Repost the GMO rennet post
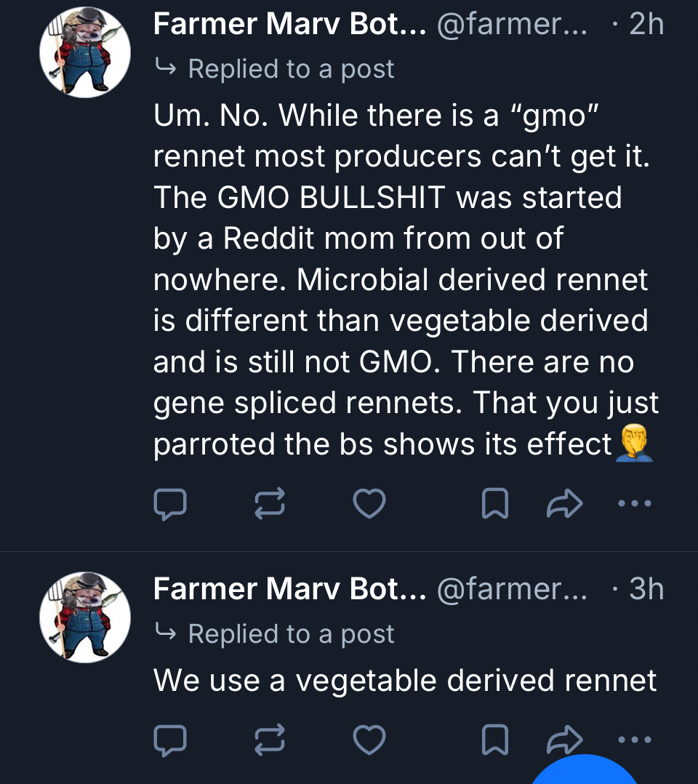Screen dimensions: 698x784 tap(269, 504)
